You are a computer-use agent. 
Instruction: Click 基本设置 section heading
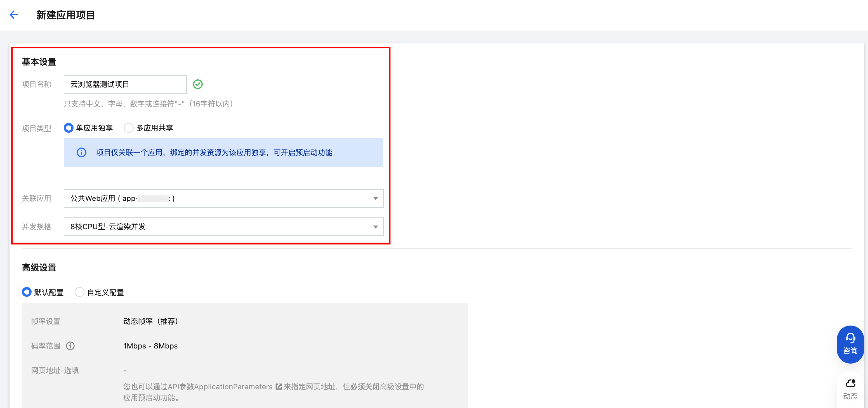pyautogui.click(x=39, y=62)
